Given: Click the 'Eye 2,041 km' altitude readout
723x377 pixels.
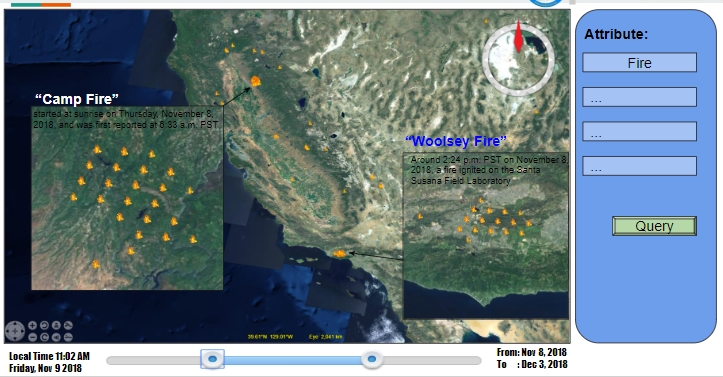Looking at the screenshot, I should [x=326, y=337].
